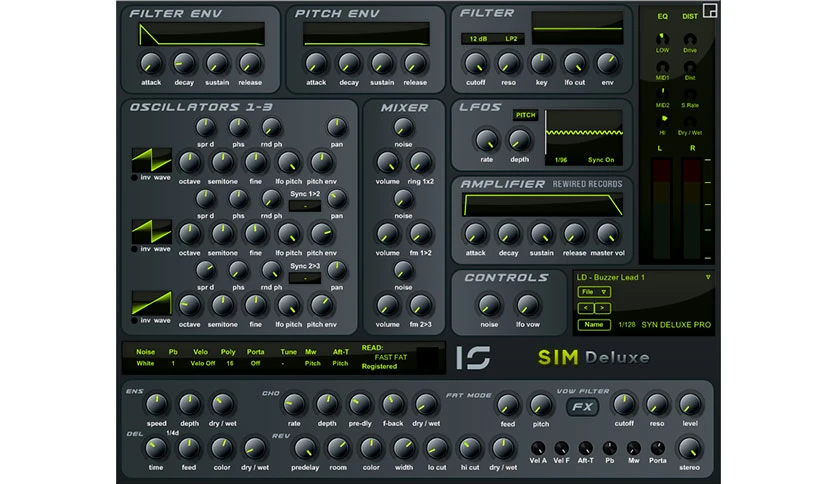The height and width of the screenshot is (484, 836).
Task: Toggle the Sync 1>2 switch
Action: tap(305, 206)
